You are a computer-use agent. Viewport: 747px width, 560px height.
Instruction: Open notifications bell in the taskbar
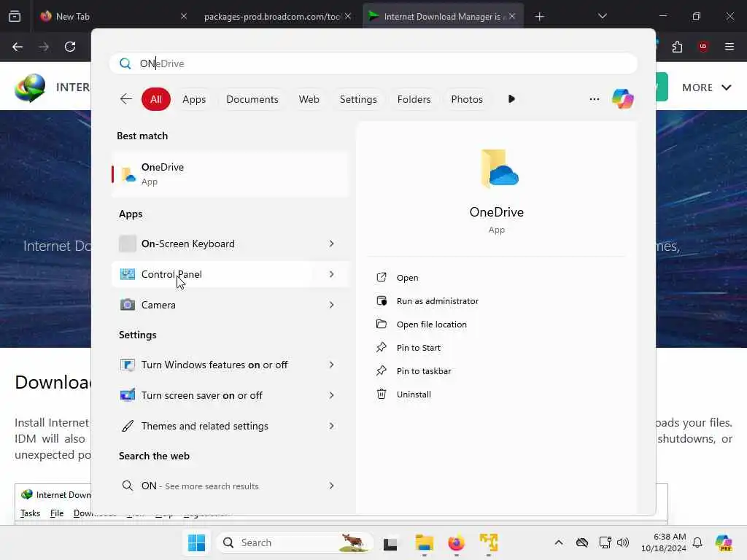697,542
